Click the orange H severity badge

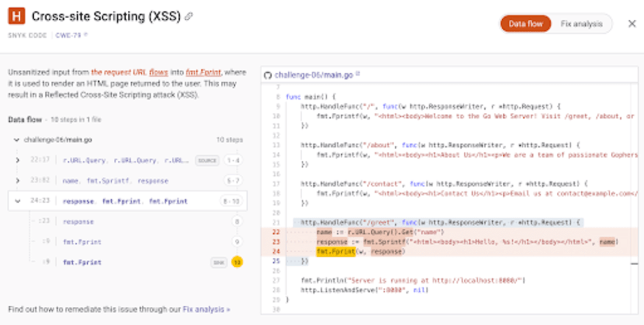[x=17, y=17]
